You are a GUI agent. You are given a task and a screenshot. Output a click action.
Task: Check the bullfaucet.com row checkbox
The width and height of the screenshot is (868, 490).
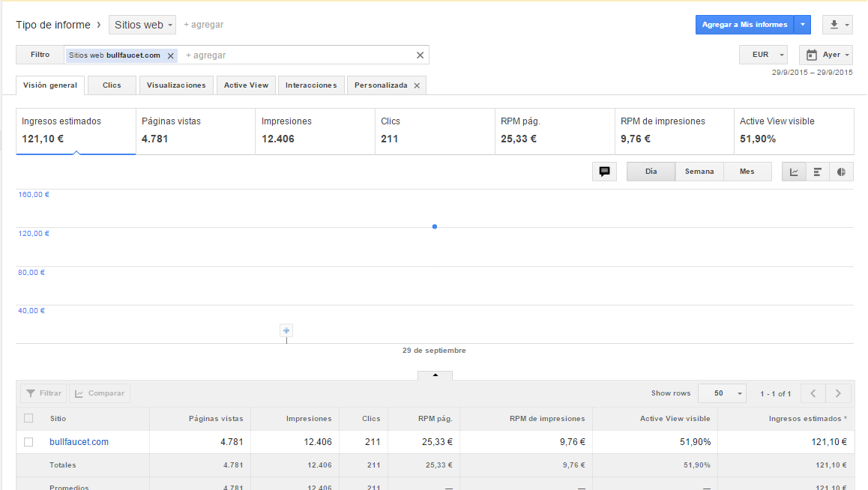[28, 442]
